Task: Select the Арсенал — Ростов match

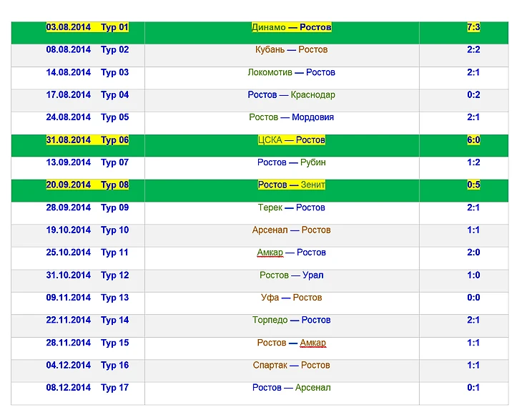Action: pyautogui.click(x=291, y=230)
